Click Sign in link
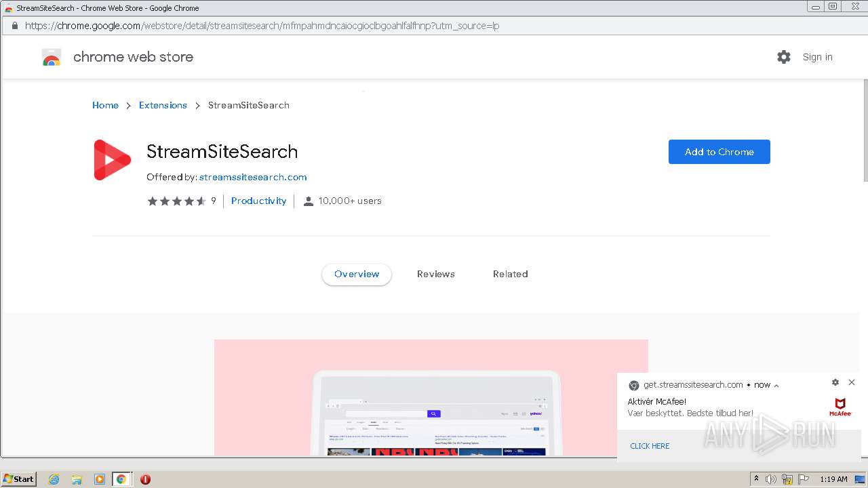 [x=817, y=57]
